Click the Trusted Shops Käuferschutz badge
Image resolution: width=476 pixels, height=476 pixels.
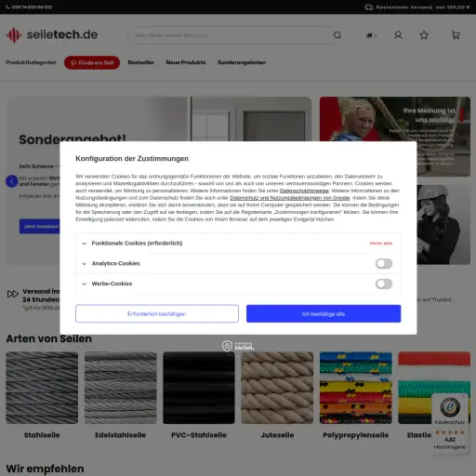pyautogui.click(x=450, y=424)
